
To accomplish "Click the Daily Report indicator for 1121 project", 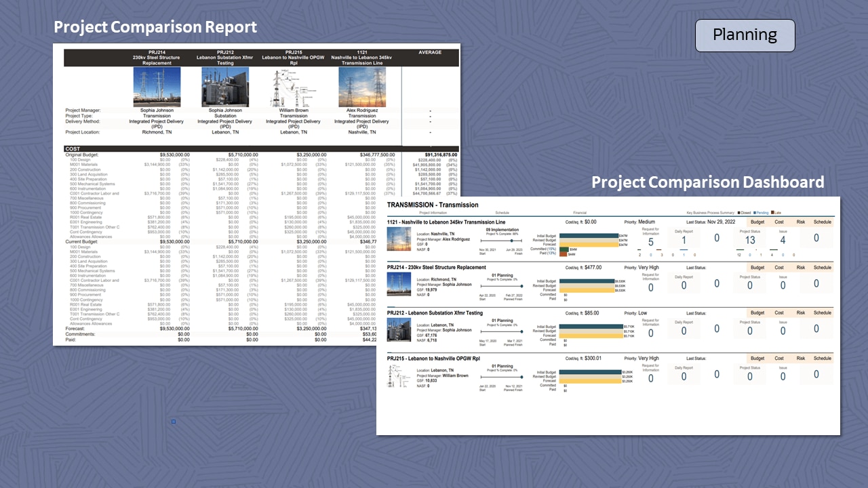I will (x=684, y=238).
